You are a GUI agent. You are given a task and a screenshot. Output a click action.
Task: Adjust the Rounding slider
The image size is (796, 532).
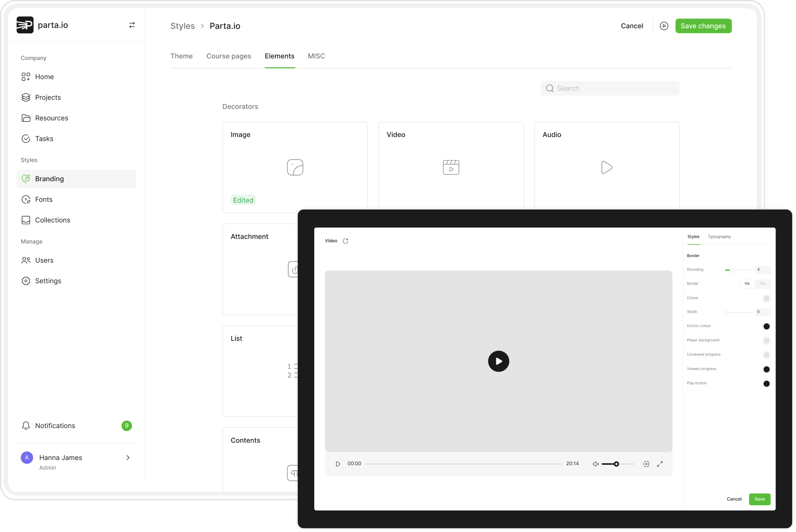[732, 270]
